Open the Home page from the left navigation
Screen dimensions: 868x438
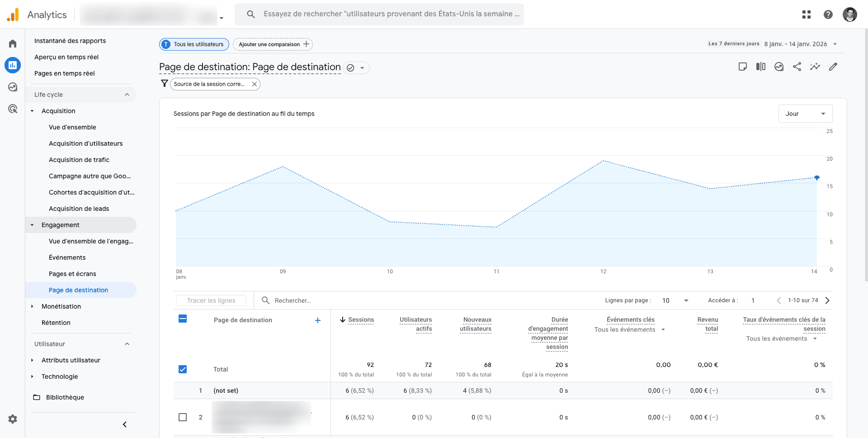click(12, 43)
